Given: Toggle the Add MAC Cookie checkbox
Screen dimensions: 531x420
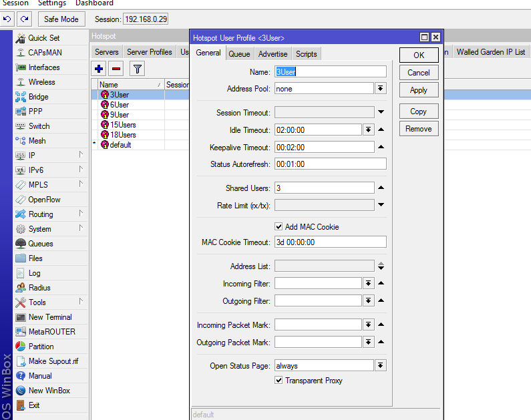Looking at the screenshot, I should point(279,227).
